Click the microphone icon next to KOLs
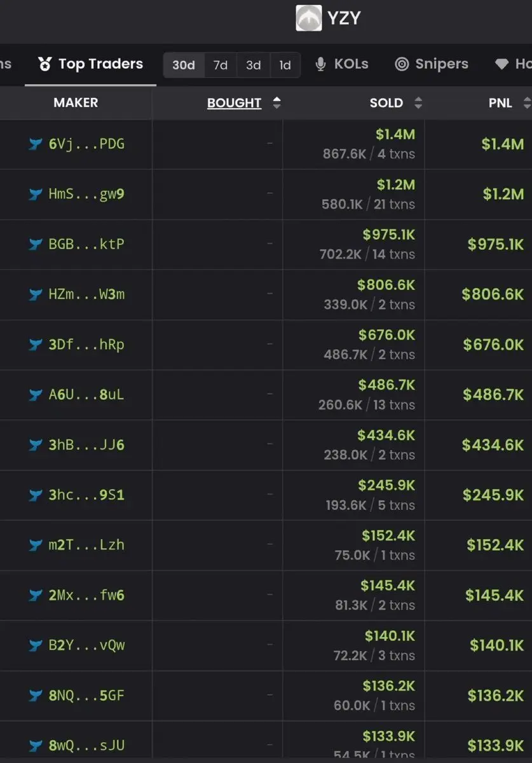 [321, 64]
